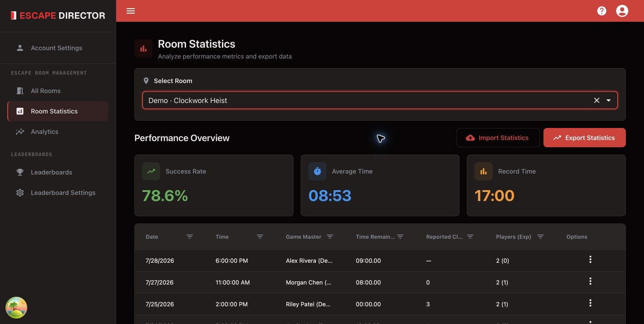The width and height of the screenshot is (644, 324).
Task: Click the 08:53 average time value
Action: click(330, 196)
